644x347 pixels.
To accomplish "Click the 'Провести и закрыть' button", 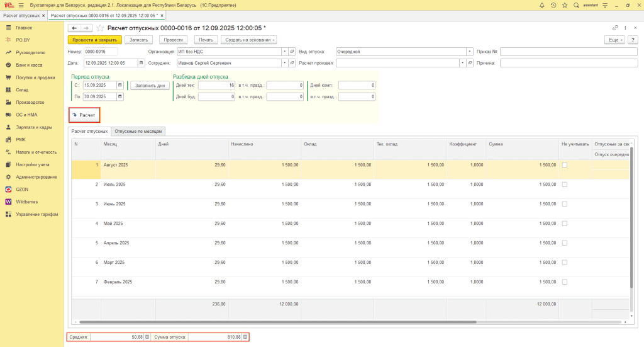I will click(x=94, y=40).
